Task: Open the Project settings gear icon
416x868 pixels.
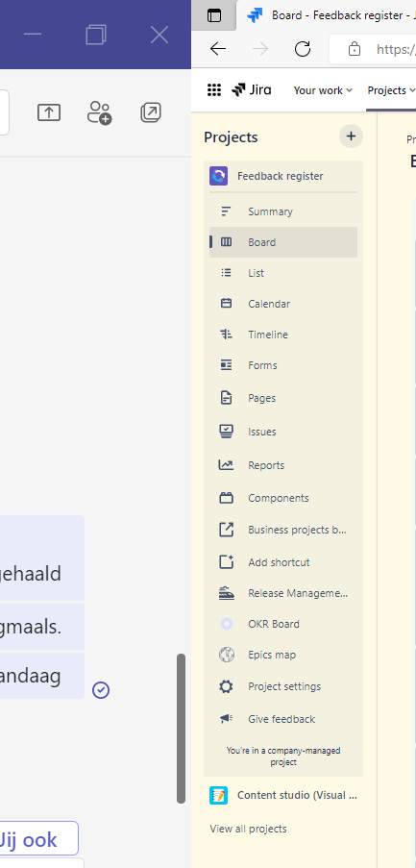Action: 227,686
